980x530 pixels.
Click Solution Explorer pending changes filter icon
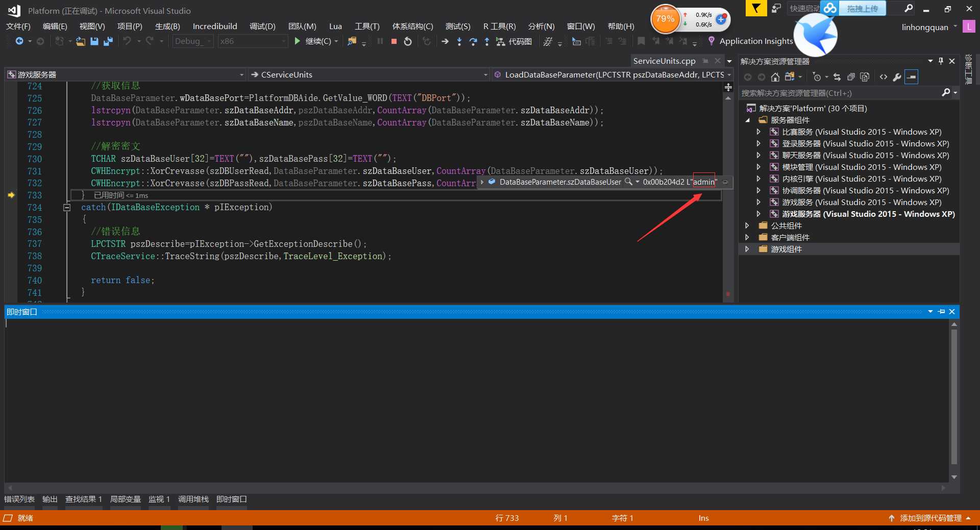tap(817, 77)
